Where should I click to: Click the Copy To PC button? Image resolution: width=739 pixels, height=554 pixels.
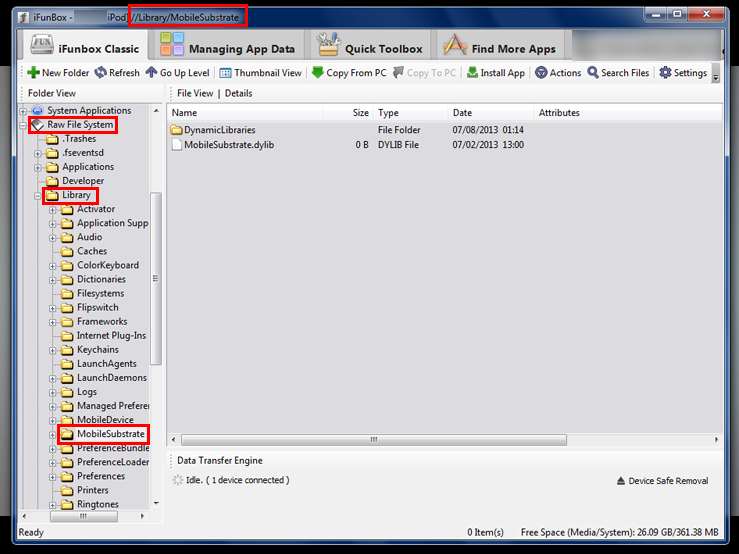pyautogui.click(x=425, y=73)
